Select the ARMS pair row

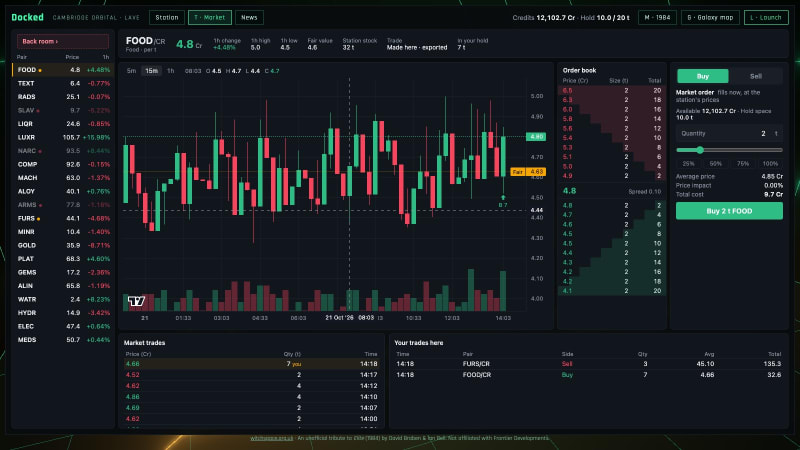click(62, 205)
